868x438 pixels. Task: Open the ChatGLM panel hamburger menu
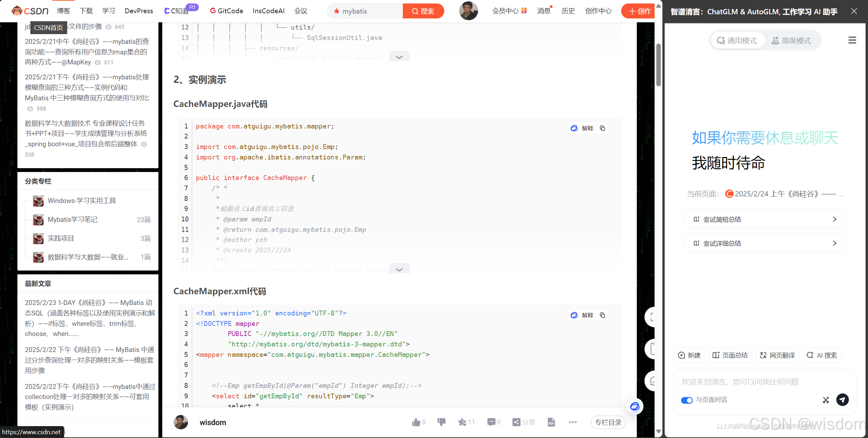click(852, 40)
